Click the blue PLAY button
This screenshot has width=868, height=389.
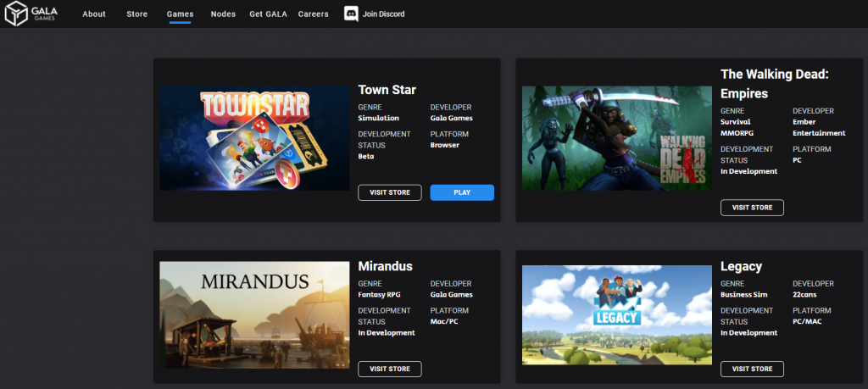[x=462, y=192]
